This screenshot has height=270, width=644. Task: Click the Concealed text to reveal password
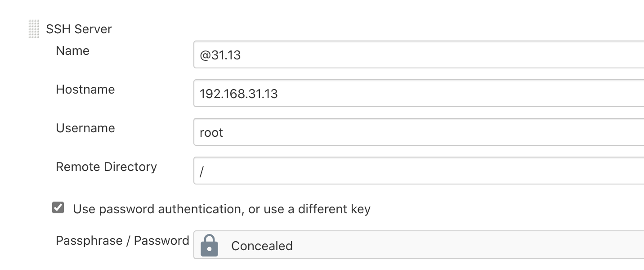(262, 246)
